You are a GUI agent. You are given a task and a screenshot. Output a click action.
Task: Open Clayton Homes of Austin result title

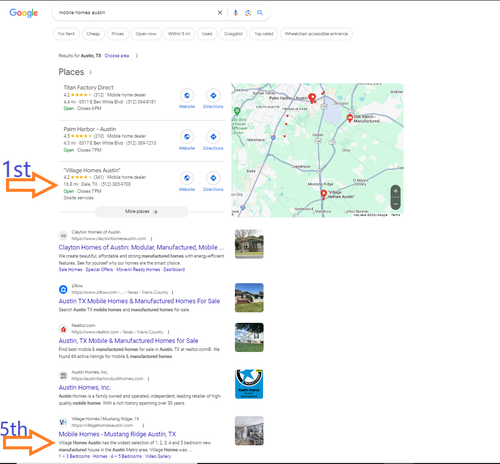[x=141, y=247]
